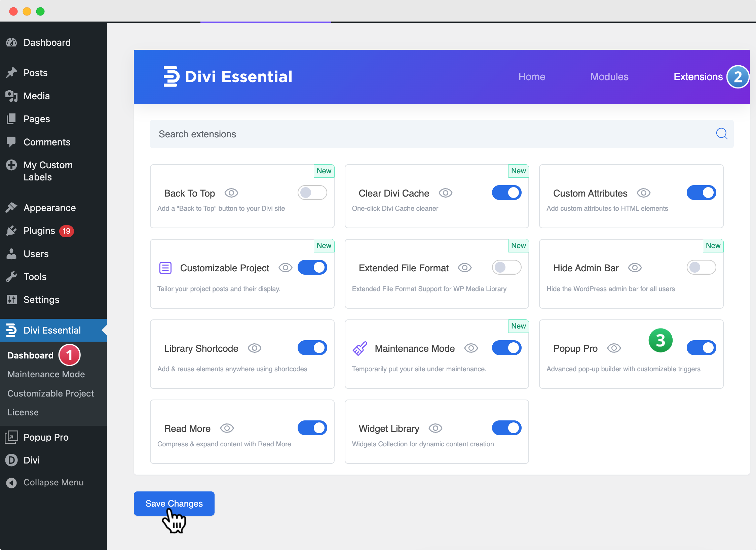Open Dashboard submenu under Divi Essential

[x=31, y=355]
